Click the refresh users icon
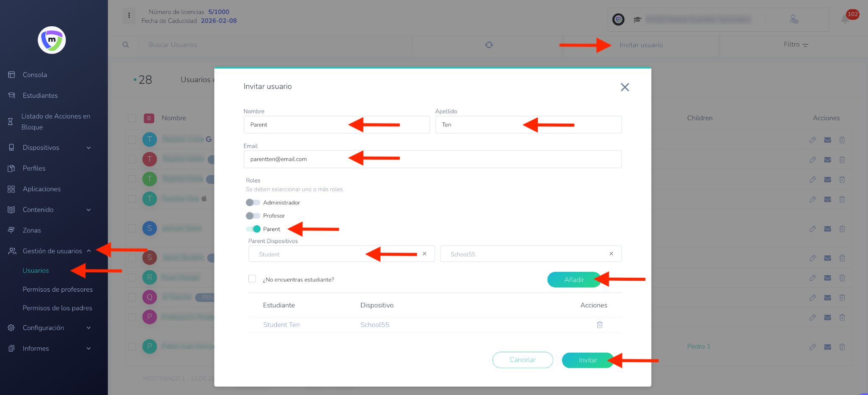868x395 pixels. (x=489, y=45)
